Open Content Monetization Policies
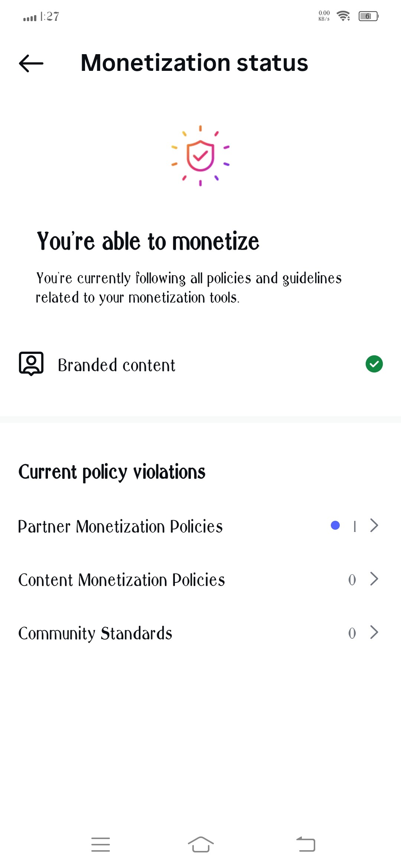 point(121,580)
